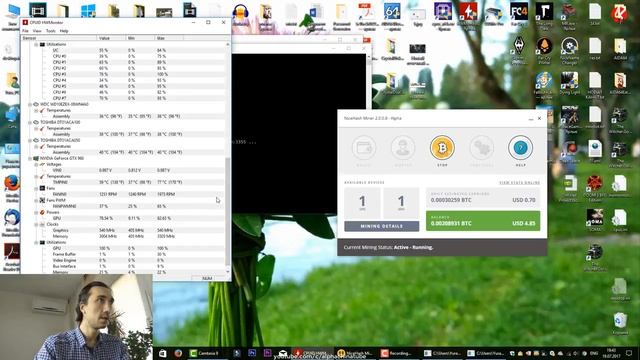Click the person profile icon in NiceHash Miner
The height and width of the screenshot is (360, 640).
coord(403,148)
